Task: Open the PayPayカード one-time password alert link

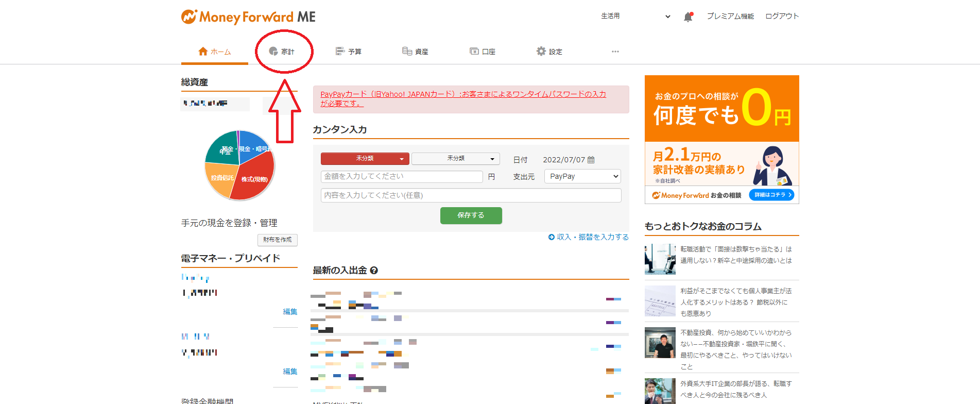Action: [463, 99]
